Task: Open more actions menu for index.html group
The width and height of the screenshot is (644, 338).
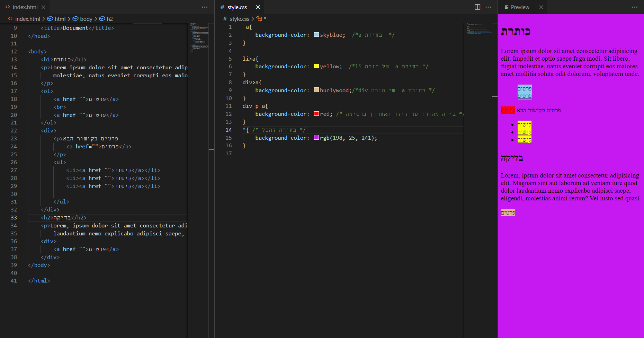Action: [x=205, y=7]
